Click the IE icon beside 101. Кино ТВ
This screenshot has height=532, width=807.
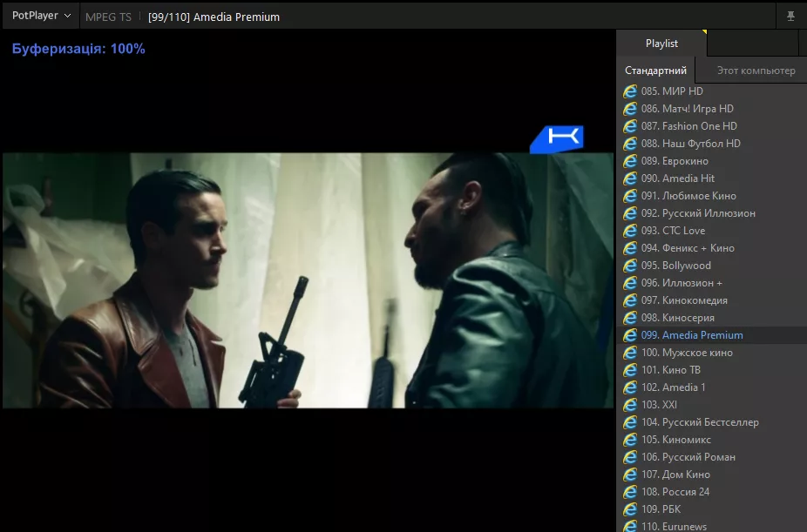click(x=630, y=370)
